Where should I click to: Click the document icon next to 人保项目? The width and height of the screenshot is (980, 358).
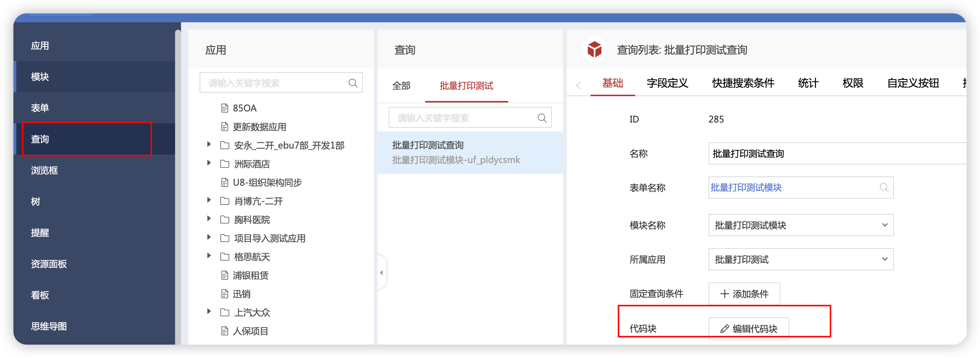pos(224,331)
